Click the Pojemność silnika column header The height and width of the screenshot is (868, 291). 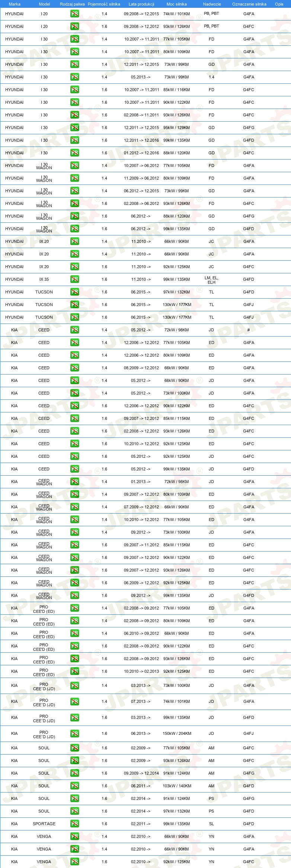point(104,4)
